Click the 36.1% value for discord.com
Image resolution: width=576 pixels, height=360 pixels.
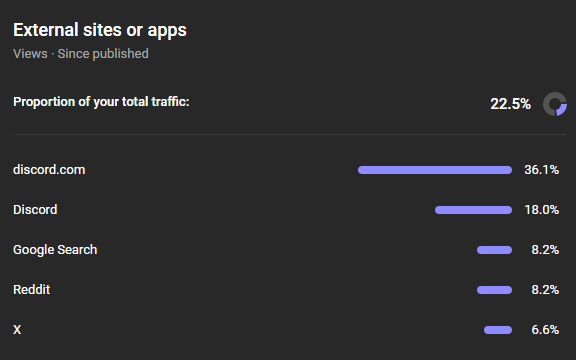(541, 170)
